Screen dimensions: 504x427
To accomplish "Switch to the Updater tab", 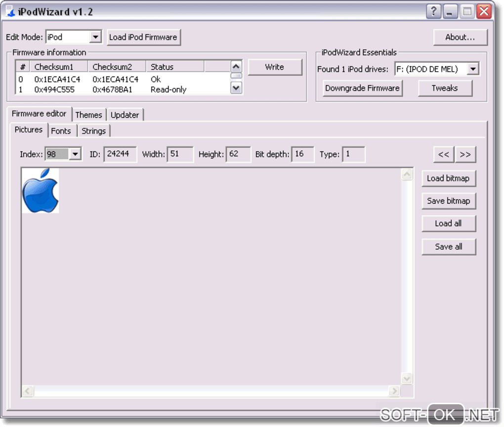I will (125, 115).
